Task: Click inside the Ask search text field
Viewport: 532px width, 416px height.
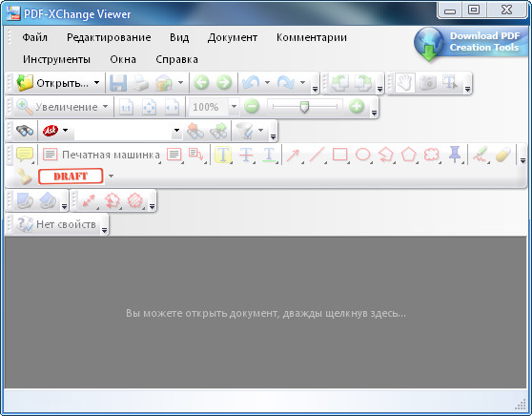Action: click(x=123, y=131)
